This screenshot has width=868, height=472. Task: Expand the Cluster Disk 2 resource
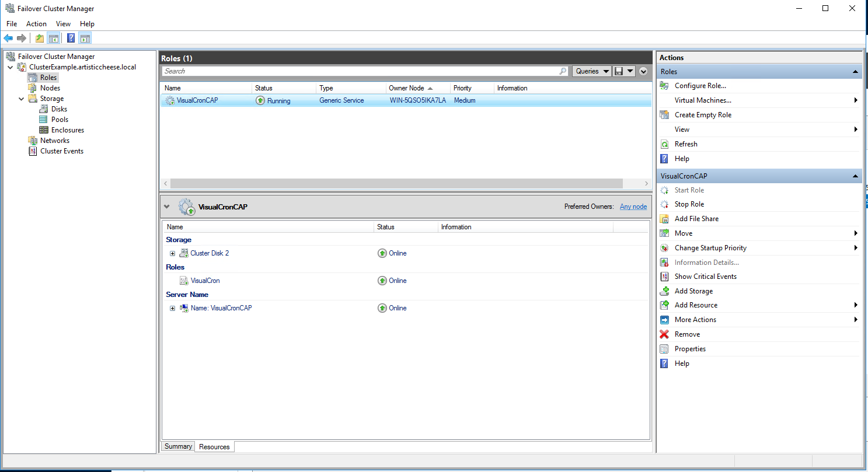pyautogui.click(x=172, y=253)
